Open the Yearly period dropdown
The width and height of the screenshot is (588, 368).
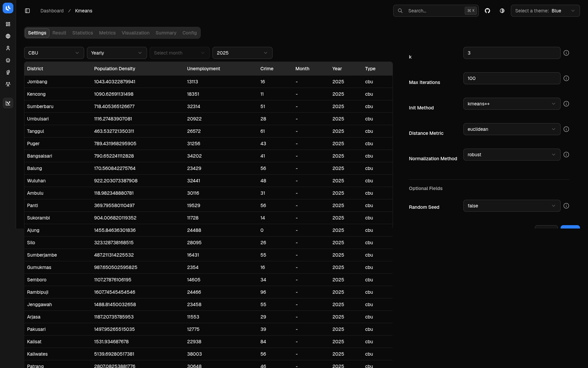(117, 53)
